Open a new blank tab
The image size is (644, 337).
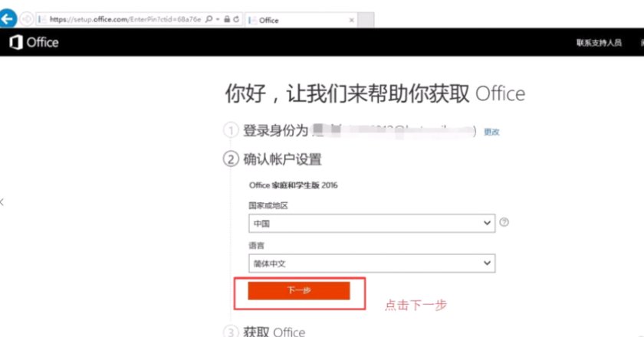tap(366, 20)
